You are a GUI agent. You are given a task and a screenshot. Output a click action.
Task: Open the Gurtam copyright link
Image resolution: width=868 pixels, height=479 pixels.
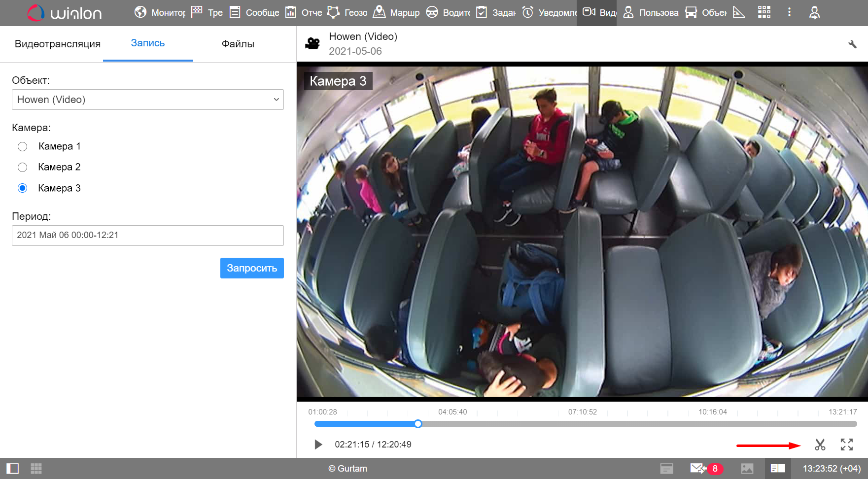348,469
